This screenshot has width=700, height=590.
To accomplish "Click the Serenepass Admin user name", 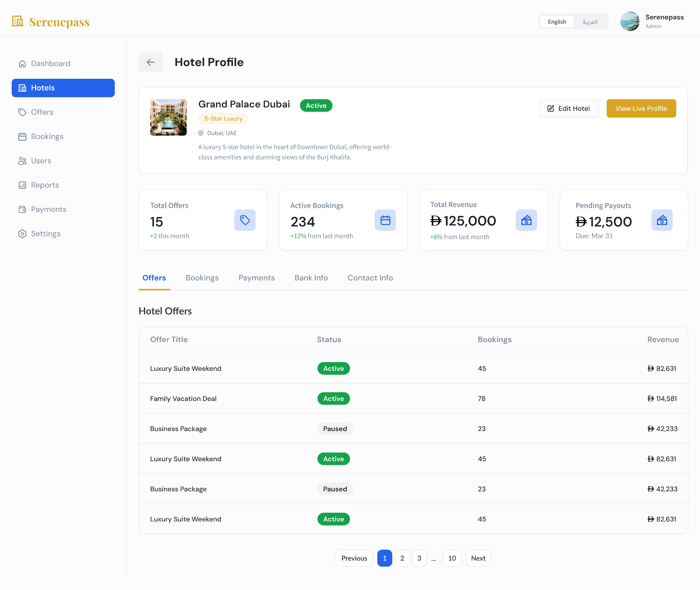I will click(664, 17).
